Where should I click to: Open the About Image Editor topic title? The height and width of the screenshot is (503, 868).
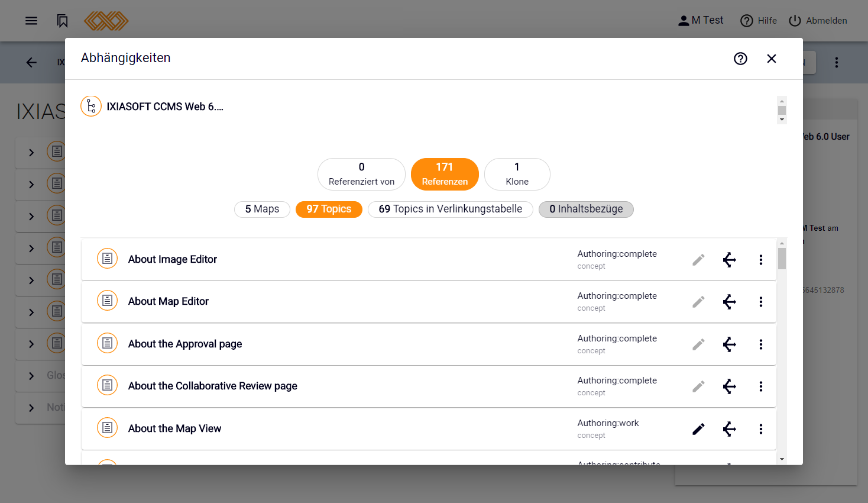[173, 259]
